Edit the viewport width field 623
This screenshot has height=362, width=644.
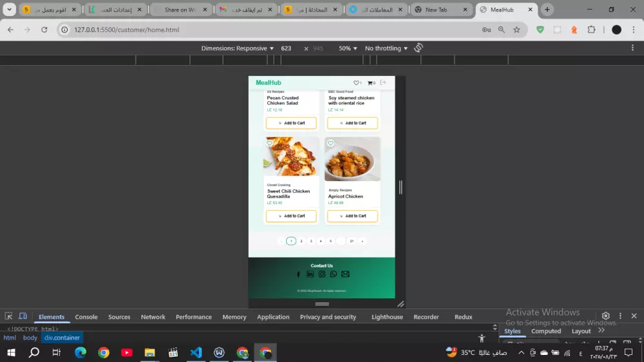pos(287,48)
